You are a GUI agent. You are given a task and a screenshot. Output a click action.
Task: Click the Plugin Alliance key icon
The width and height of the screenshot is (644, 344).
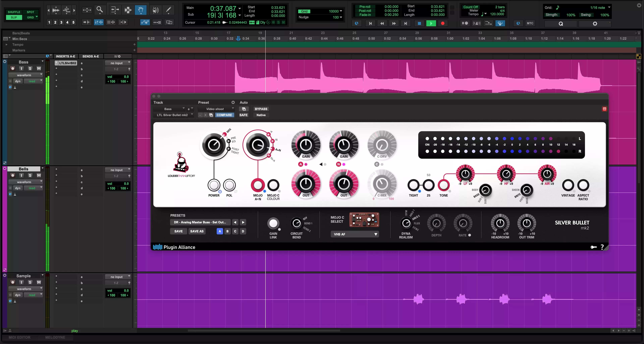click(x=594, y=247)
